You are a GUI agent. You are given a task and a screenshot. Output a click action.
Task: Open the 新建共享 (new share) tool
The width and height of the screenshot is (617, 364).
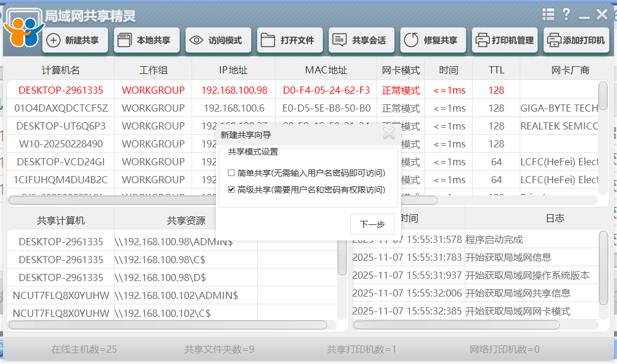pos(75,39)
